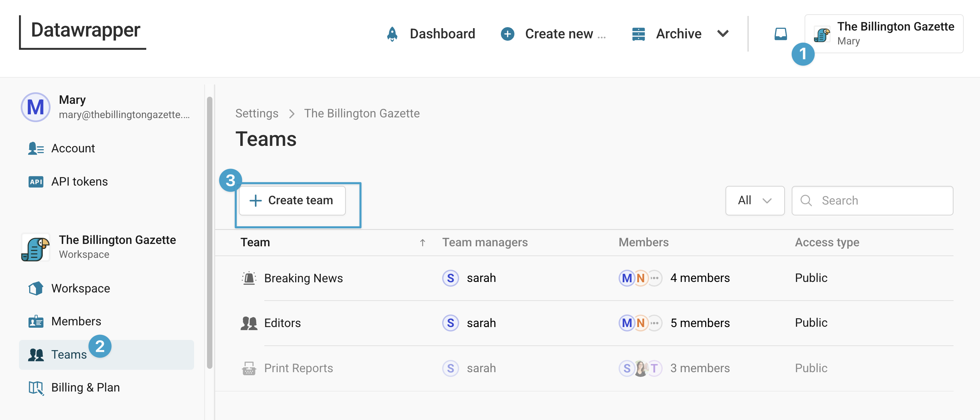
Task: Click the Billing & Plan icon
Action: [x=36, y=388]
